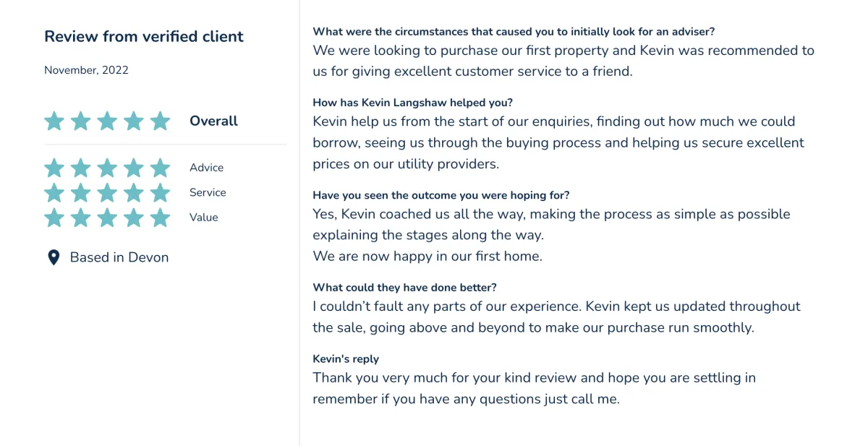Click the first star in the Overall rating
Screen dimensions: 868x446
pos(54,121)
